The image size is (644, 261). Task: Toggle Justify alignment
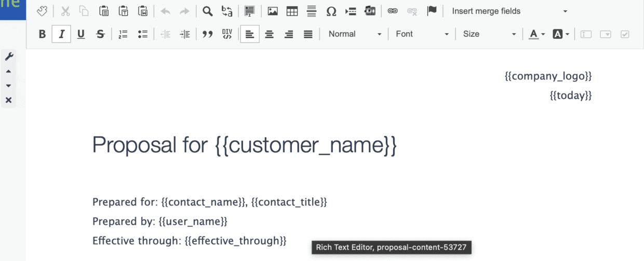pyautogui.click(x=308, y=34)
